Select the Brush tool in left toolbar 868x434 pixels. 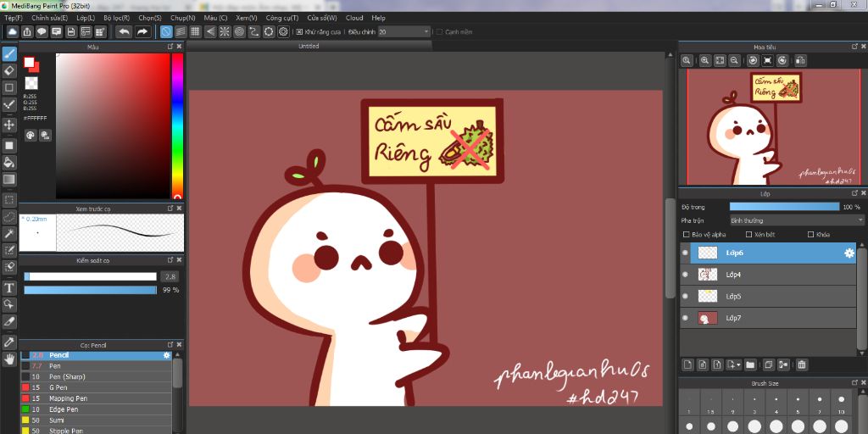click(9, 53)
